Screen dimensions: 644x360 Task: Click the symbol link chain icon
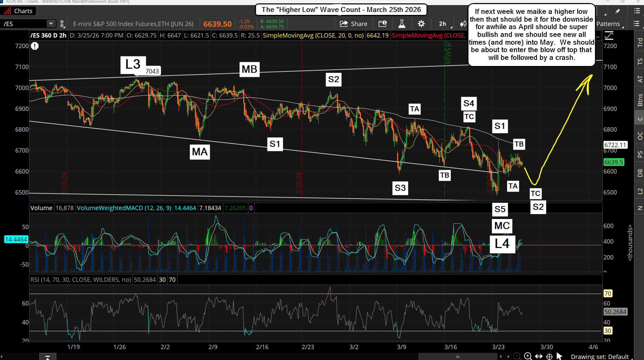coord(62,24)
